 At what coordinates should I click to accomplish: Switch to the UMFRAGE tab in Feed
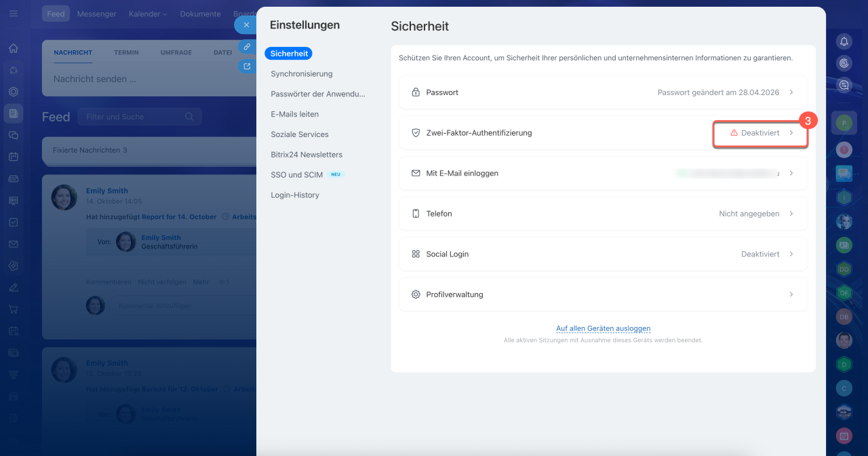coord(176,52)
